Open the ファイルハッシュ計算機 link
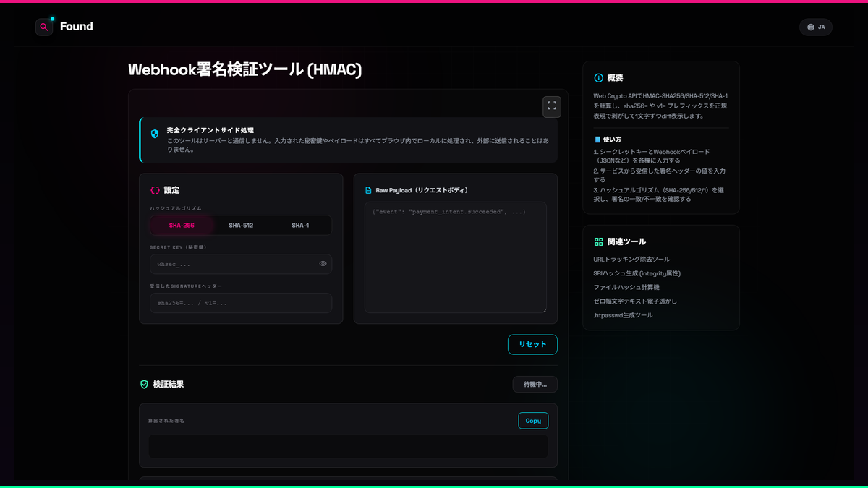The width and height of the screenshot is (868, 488). 626,287
